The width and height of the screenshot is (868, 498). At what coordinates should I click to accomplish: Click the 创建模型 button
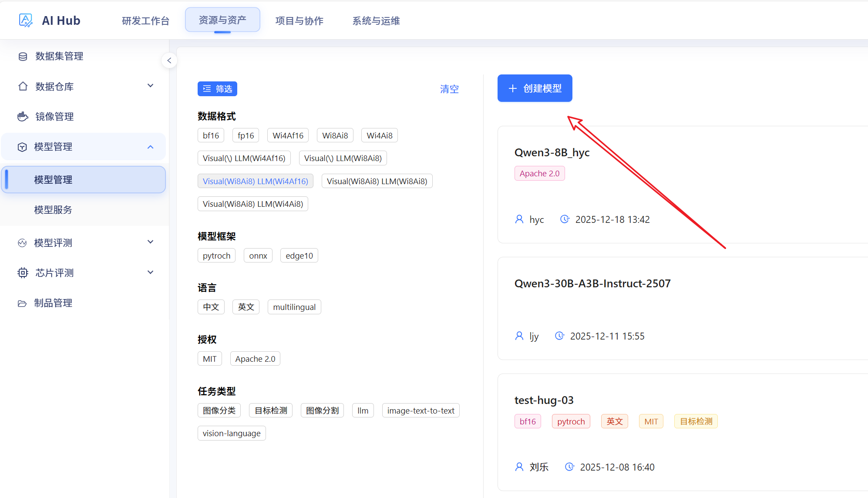(535, 88)
